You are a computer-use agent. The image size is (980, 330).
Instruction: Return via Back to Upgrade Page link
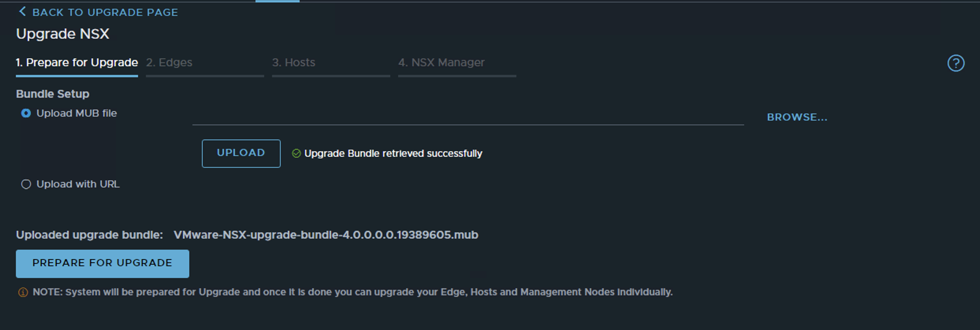coord(105,13)
